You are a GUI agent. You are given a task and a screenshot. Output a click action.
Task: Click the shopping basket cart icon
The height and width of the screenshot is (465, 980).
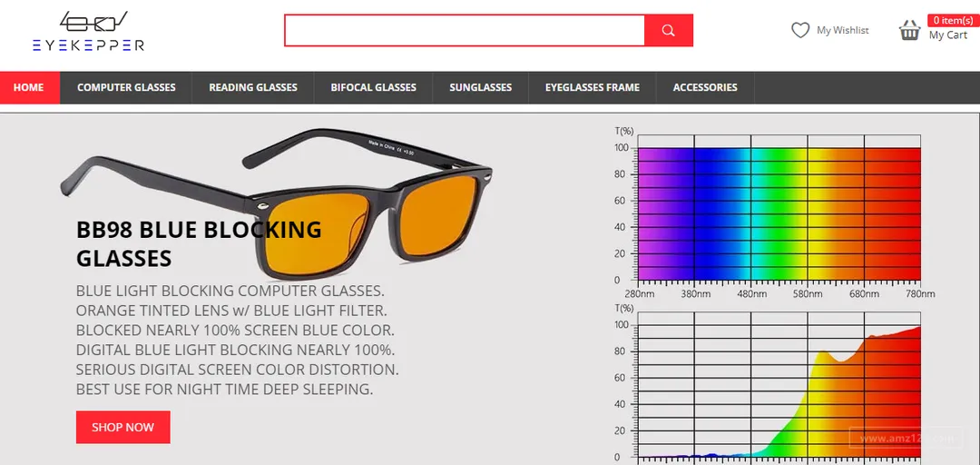[x=909, y=30]
